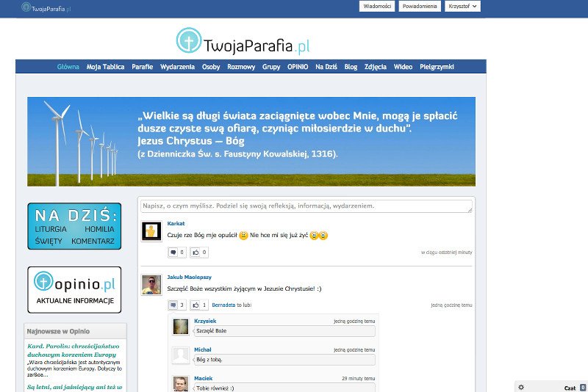Open Wiadomości messages button
588x392 pixels.
point(377,7)
